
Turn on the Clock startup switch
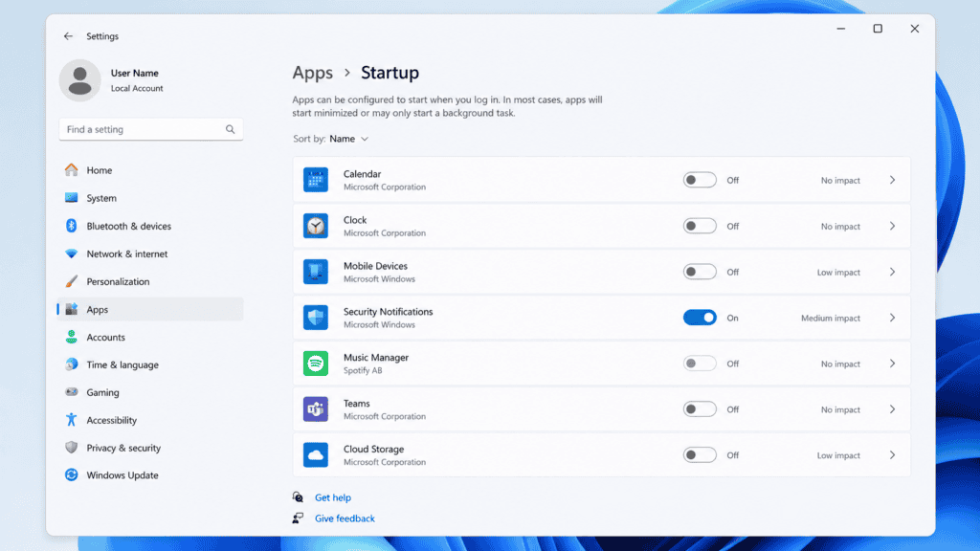click(700, 226)
